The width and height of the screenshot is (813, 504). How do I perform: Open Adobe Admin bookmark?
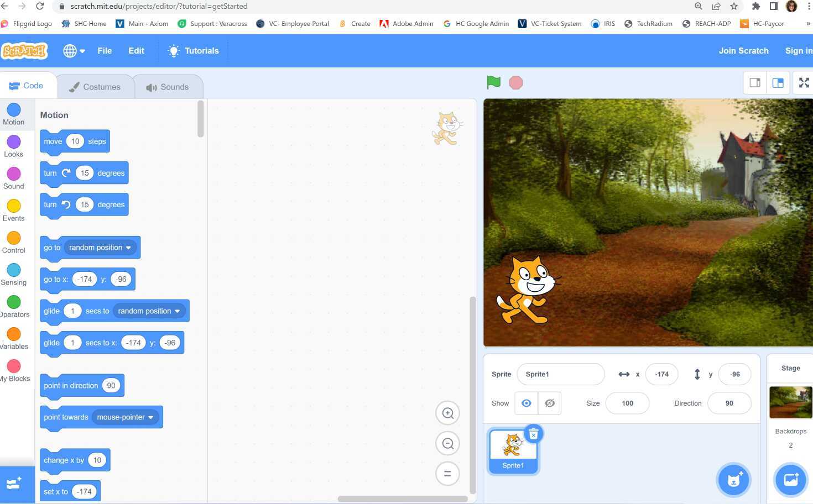[x=406, y=24]
